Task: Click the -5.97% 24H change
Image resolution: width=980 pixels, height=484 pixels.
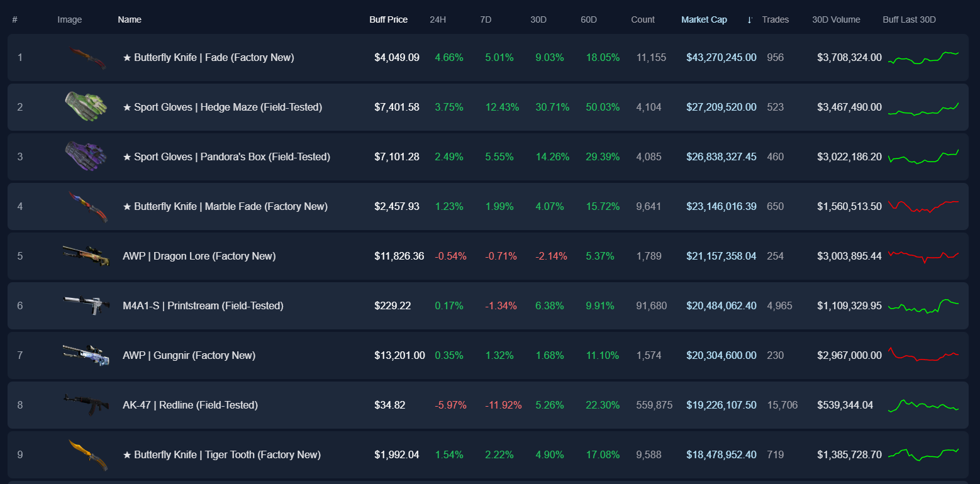Action: click(450, 405)
